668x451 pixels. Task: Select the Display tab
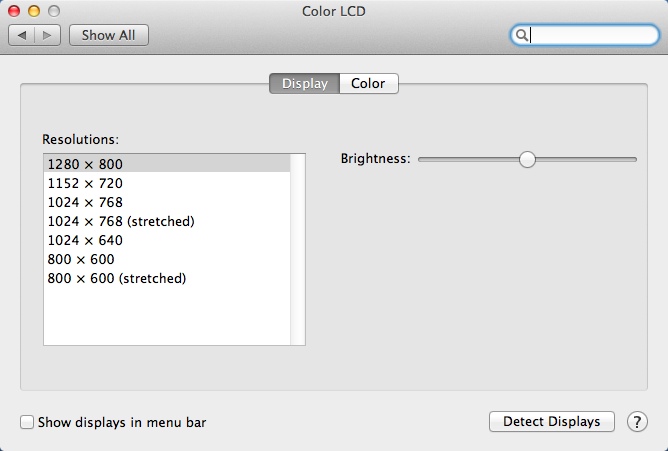tap(305, 84)
